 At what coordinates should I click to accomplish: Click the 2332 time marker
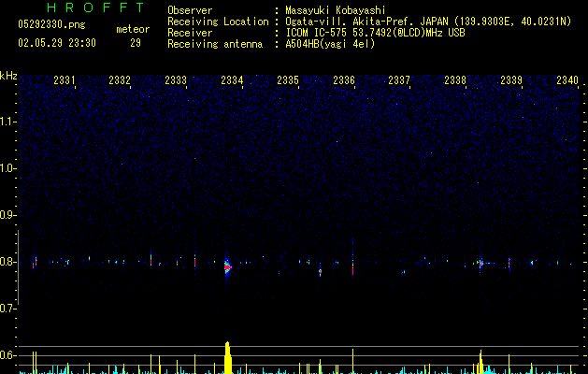click(x=120, y=80)
